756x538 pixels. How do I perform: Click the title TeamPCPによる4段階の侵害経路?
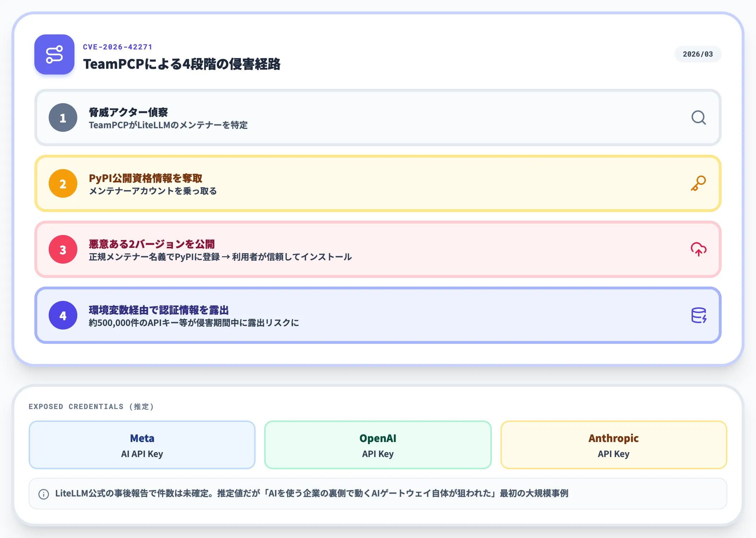pyautogui.click(x=182, y=64)
